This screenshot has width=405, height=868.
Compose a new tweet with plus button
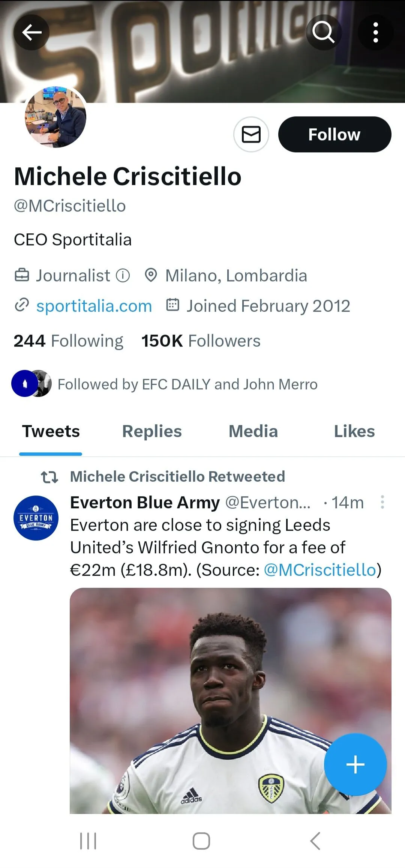click(355, 764)
